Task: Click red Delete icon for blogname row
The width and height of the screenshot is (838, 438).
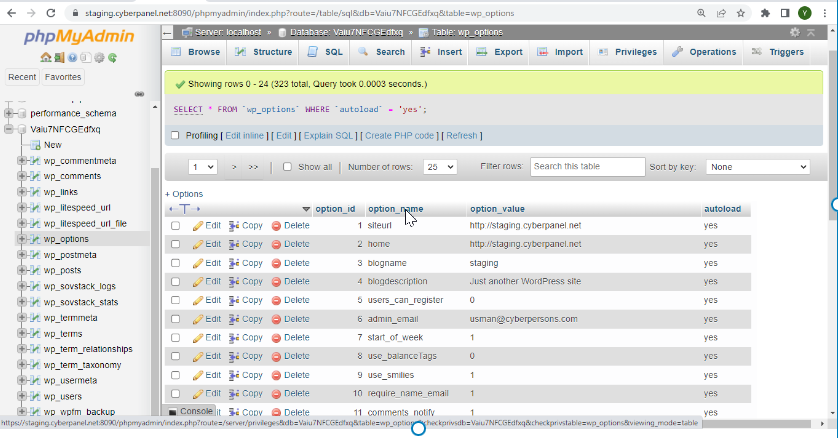Action: [x=277, y=263]
